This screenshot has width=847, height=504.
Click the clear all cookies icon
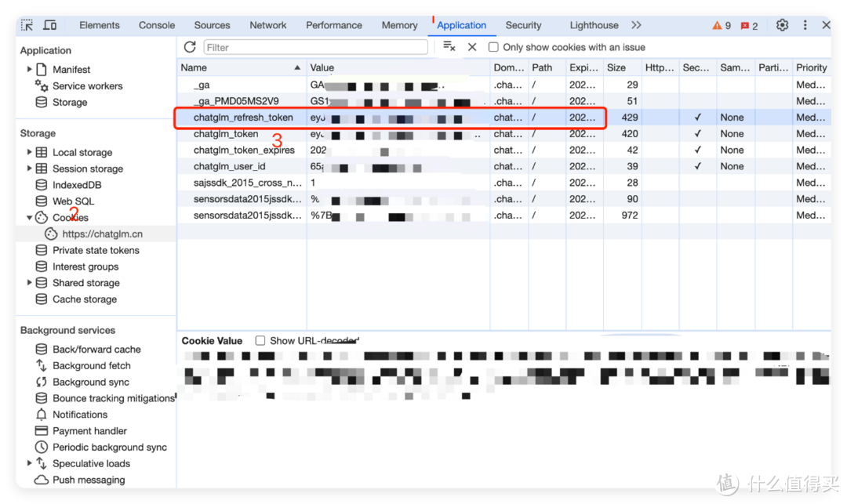coord(449,47)
